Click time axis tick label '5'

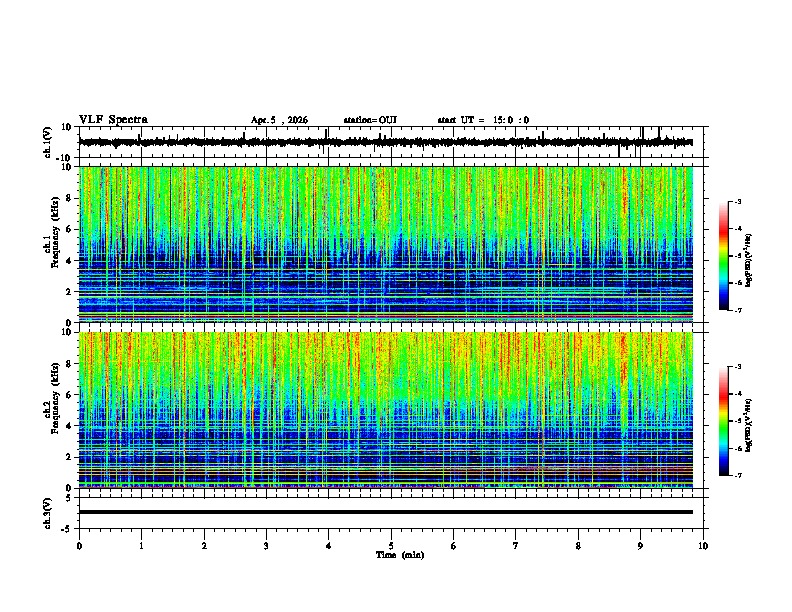pyautogui.click(x=391, y=546)
